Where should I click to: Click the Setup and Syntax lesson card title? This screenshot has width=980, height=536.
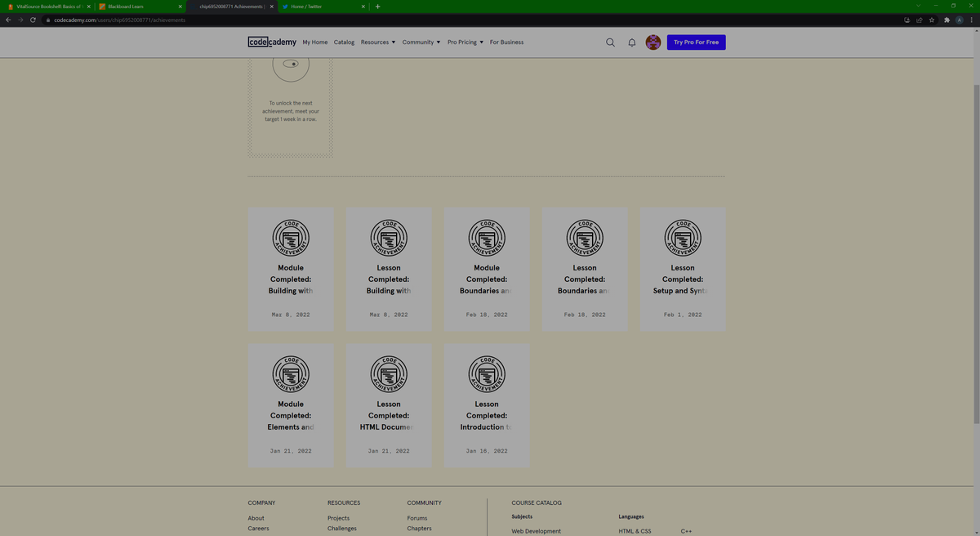683,279
